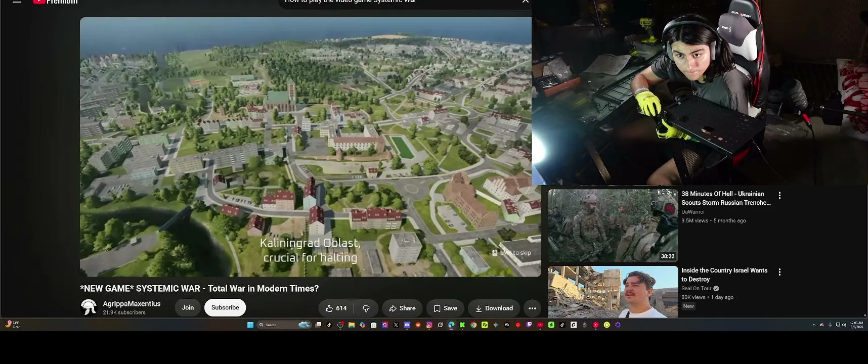Open options for 38 Minutes Of Hell video
This screenshot has height=364, width=868.
tap(779, 195)
